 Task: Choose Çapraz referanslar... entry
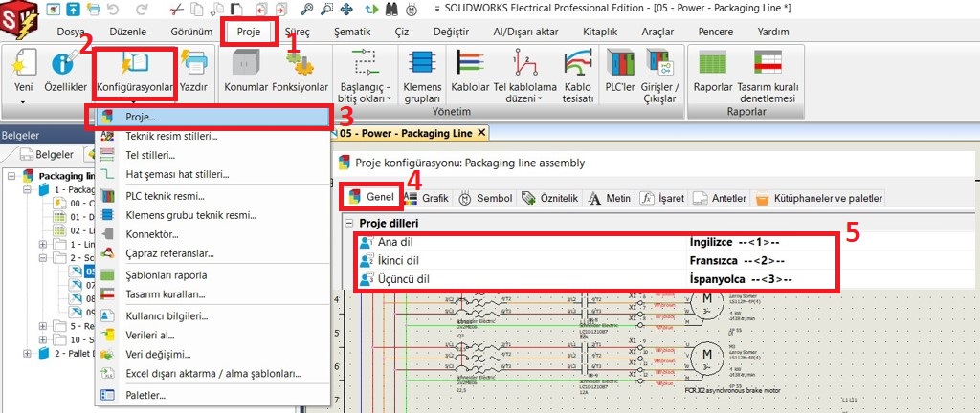pyautogui.click(x=212, y=253)
